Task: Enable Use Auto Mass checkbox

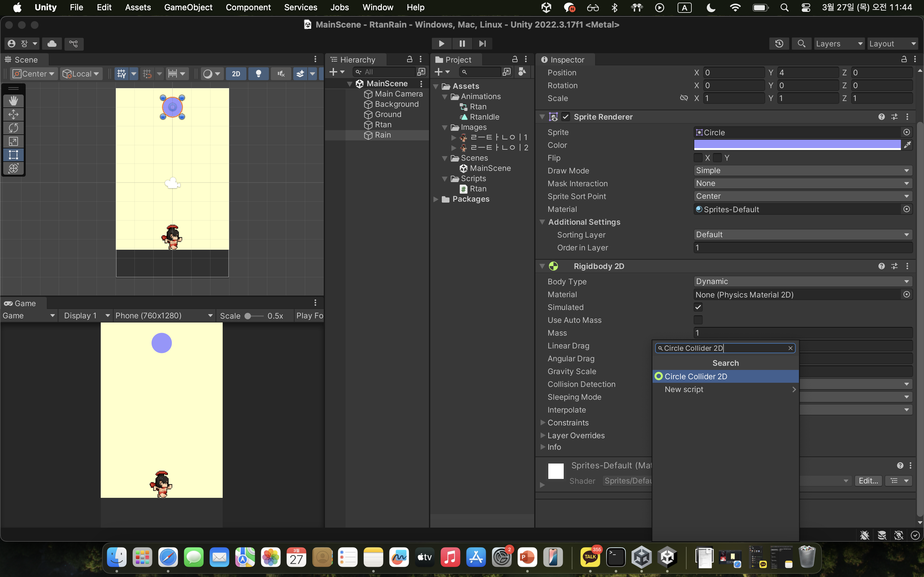Action: (698, 320)
